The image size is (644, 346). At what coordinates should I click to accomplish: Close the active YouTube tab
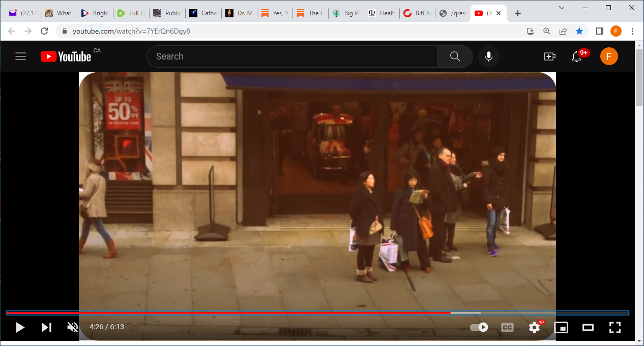pyautogui.click(x=499, y=13)
